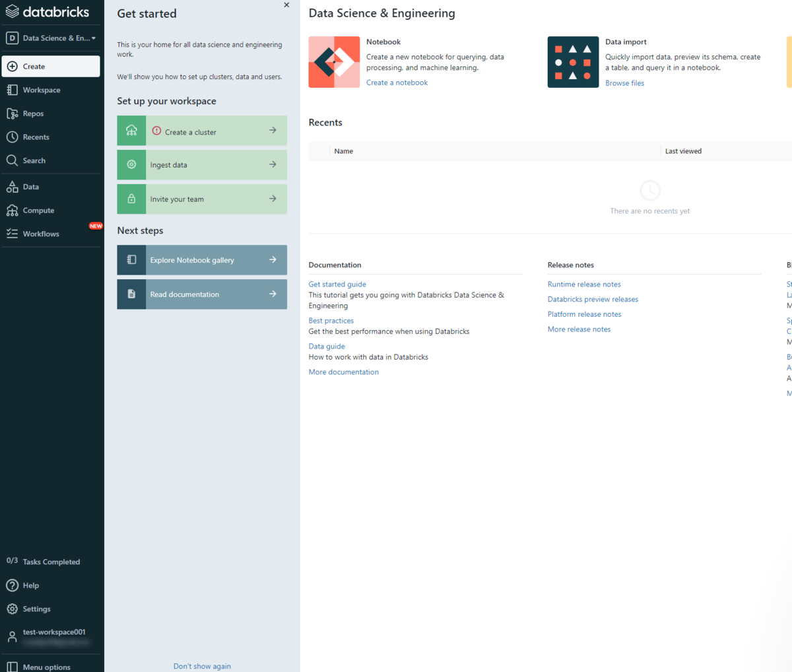Click the Search magnifier icon
Screen dimensions: 792x672
pos(12,160)
